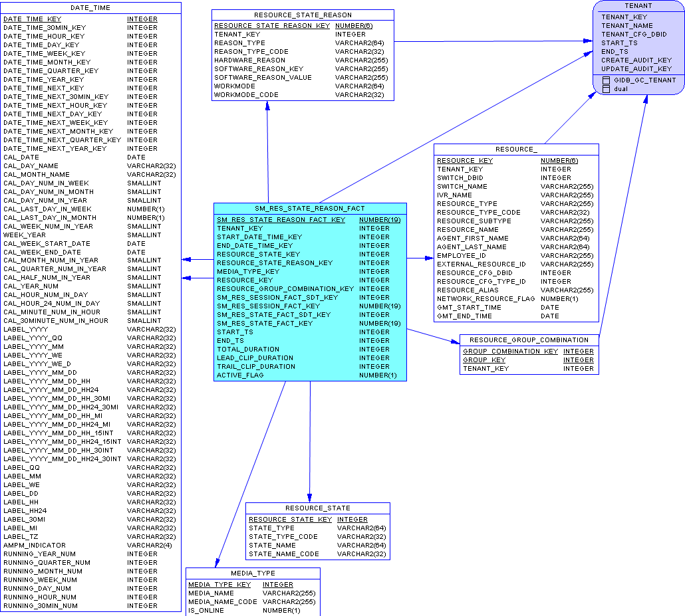685x616 pixels.
Task: Click WORKMODE_CODE column in RESOURCE_STATE_REASON
Action: click(246, 95)
